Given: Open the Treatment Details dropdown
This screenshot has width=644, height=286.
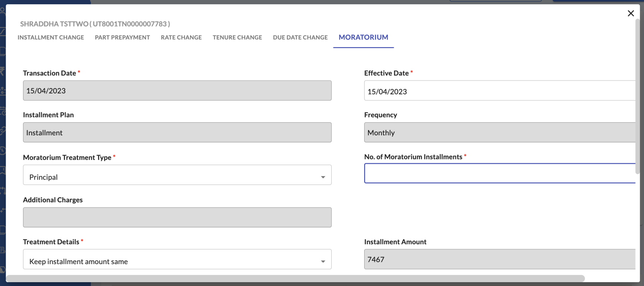Looking at the screenshot, I should (177, 259).
